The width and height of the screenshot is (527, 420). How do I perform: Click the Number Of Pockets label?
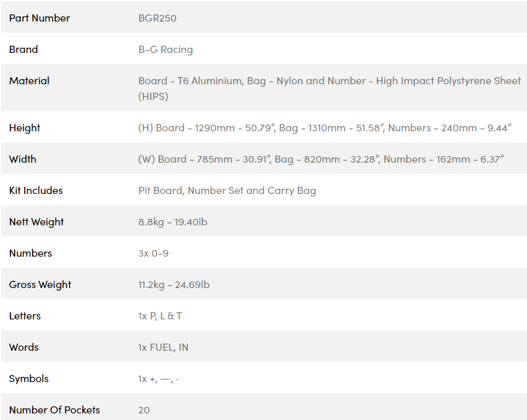54,410
